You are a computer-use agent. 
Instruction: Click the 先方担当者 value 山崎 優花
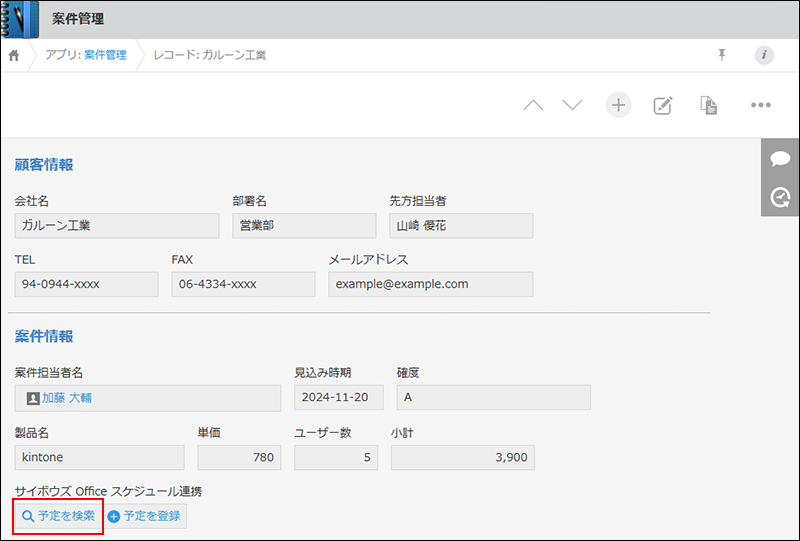pyautogui.click(x=461, y=226)
